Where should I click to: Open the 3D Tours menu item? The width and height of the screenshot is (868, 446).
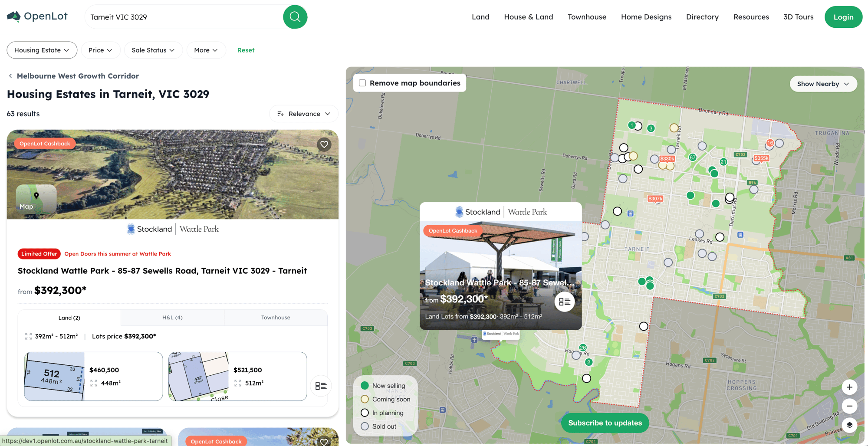[x=799, y=17]
